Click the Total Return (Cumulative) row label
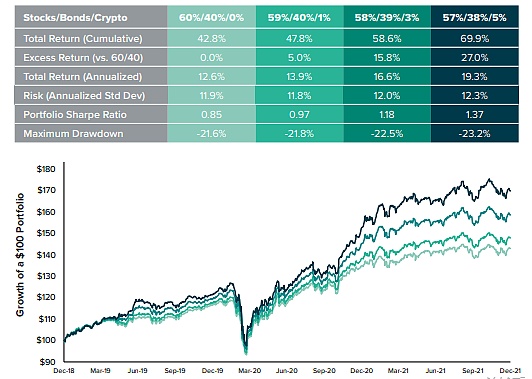532x379 pixels. coord(83,38)
